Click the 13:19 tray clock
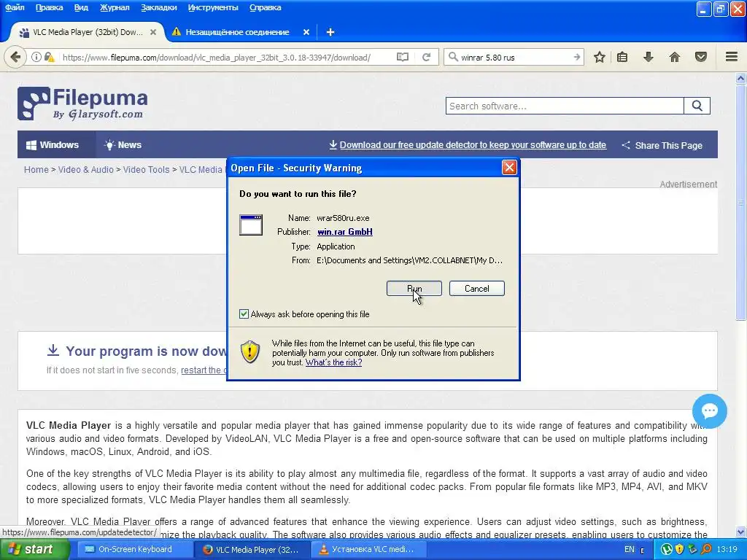The image size is (747, 560). coord(727,550)
